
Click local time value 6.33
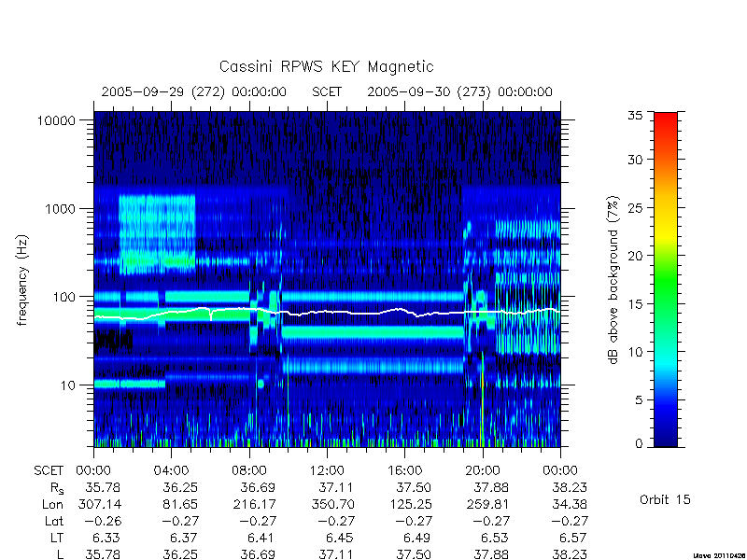106,538
